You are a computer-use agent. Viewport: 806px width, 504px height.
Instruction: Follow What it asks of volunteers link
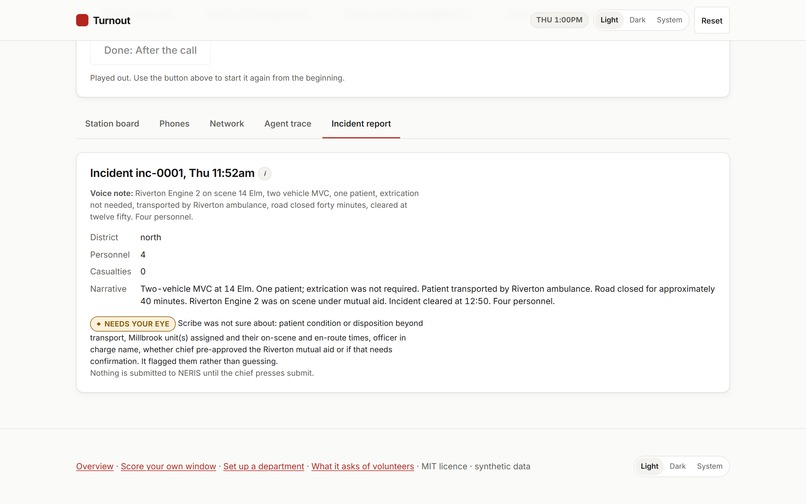(x=362, y=466)
